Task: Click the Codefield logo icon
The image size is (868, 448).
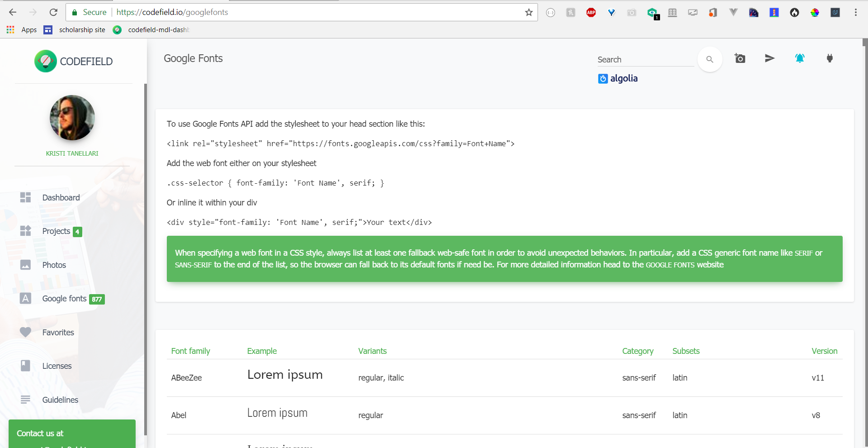Action: [46, 61]
